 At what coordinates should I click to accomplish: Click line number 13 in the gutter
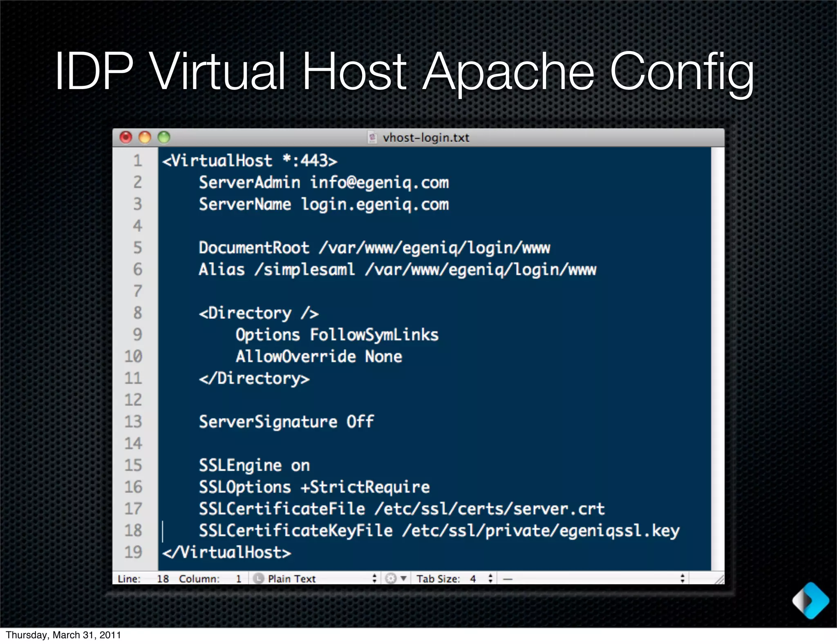pos(133,421)
